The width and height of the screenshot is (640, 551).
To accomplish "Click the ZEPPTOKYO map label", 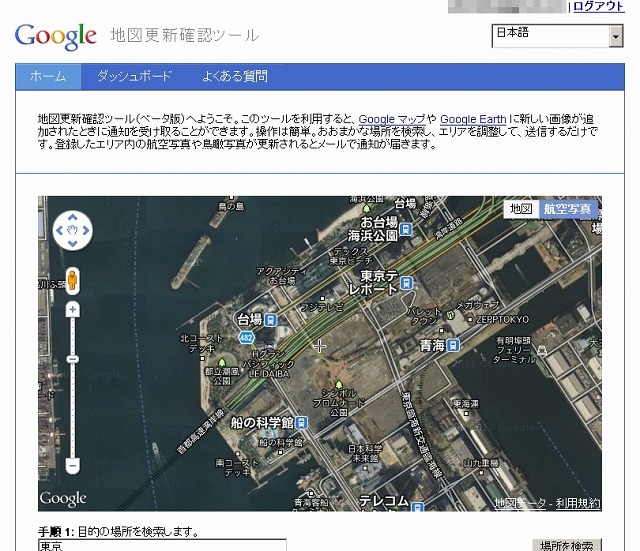I will (x=503, y=320).
